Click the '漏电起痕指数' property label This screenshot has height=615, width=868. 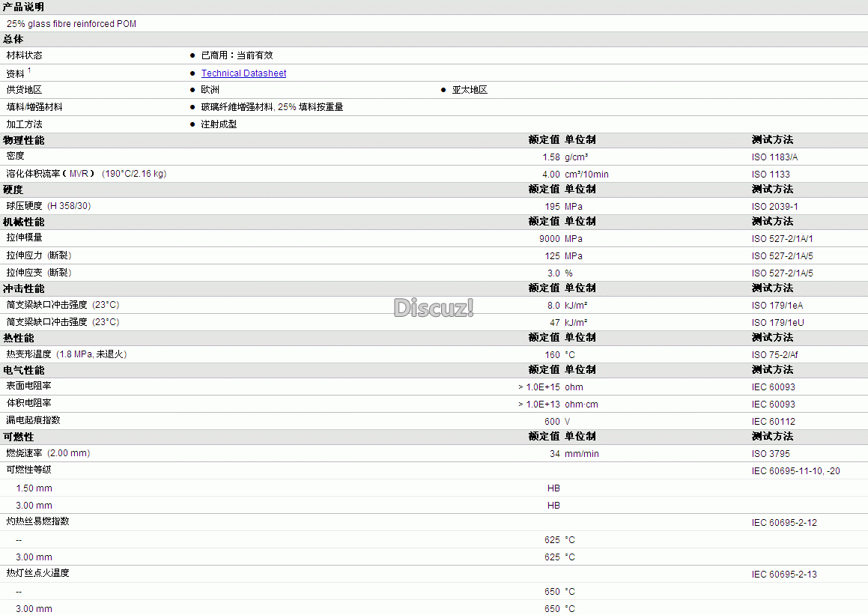pyautogui.click(x=33, y=420)
